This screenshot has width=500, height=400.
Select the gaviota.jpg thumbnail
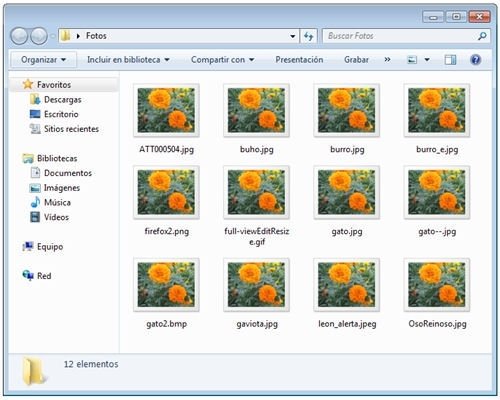point(256,285)
